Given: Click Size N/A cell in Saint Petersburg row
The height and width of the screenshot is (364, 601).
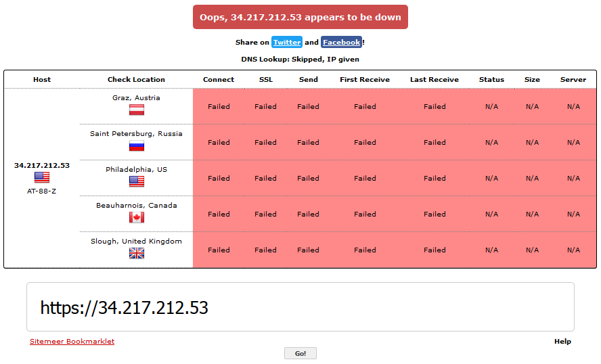Looking at the screenshot, I should [533, 143].
